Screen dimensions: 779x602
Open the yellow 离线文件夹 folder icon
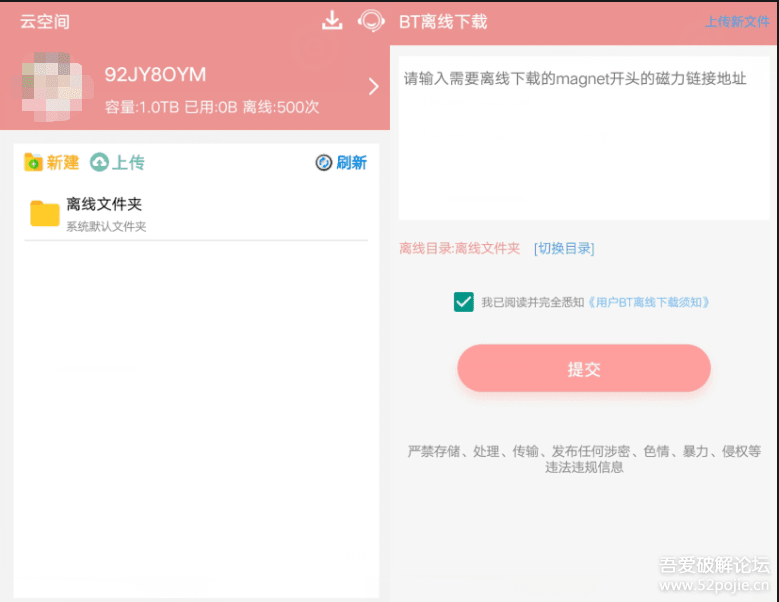[45, 213]
